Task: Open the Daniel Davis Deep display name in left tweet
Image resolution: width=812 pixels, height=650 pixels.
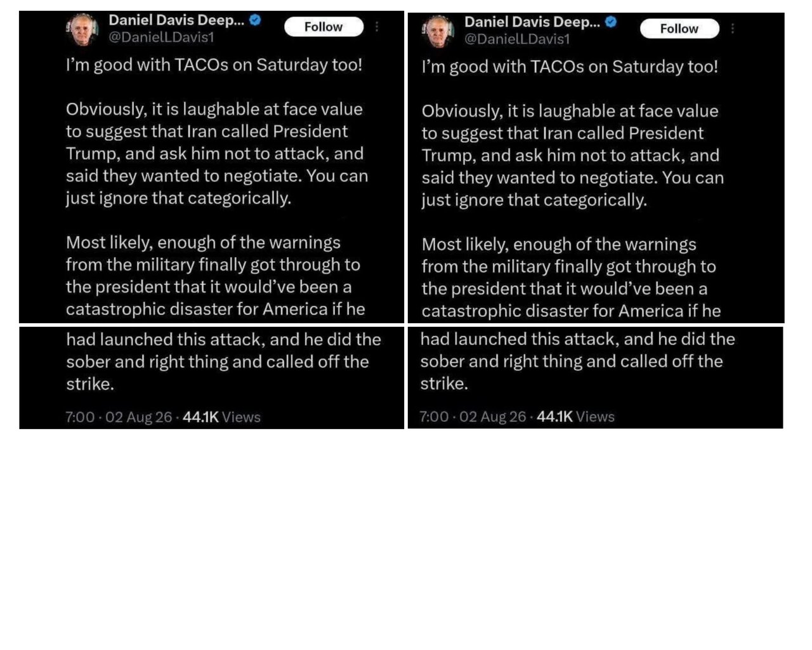Action: 176,20
